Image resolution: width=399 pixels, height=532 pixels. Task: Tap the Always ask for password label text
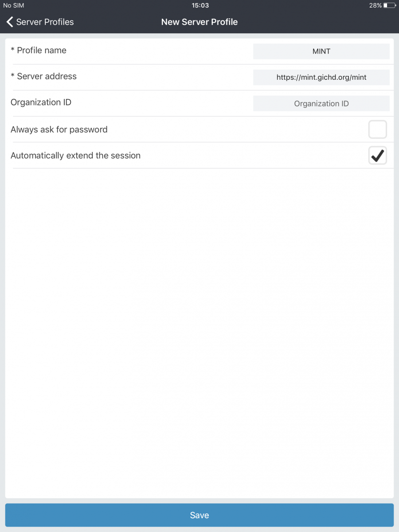pyautogui.click(x=59, y=129)
